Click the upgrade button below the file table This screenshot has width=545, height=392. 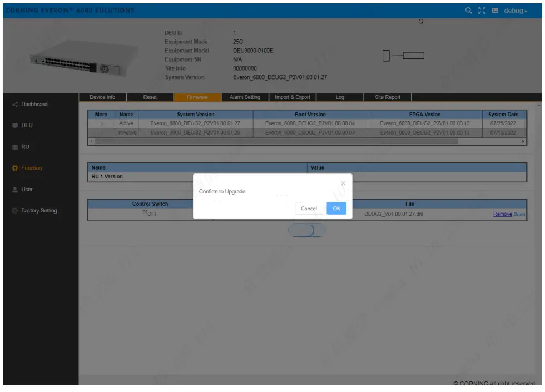click(307, 230)
